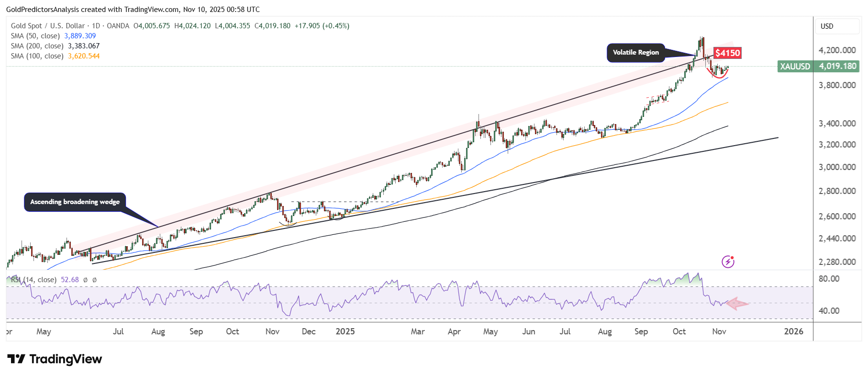Click the 4,019.180 current price label
This screenshot has width=868, height=377.
click(837, 67)
